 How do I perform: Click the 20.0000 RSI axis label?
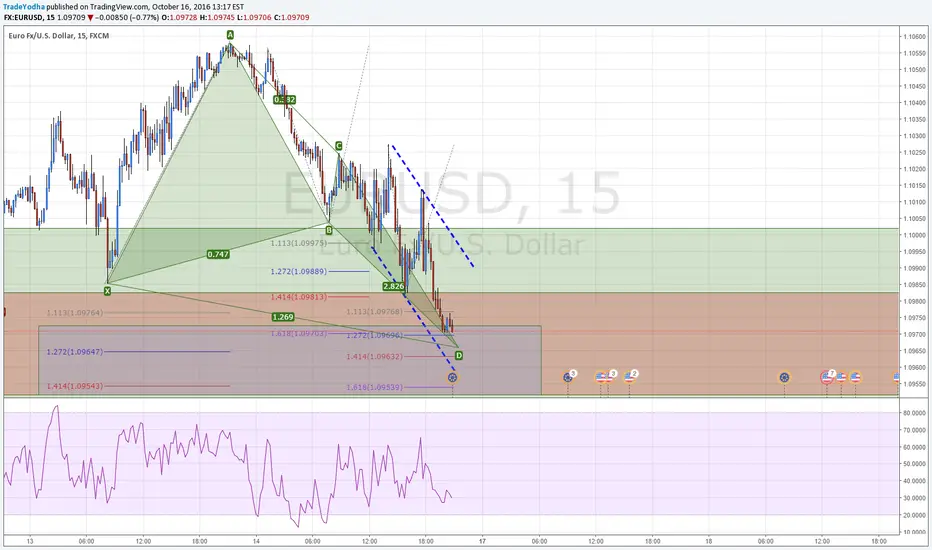coord(914,515)
